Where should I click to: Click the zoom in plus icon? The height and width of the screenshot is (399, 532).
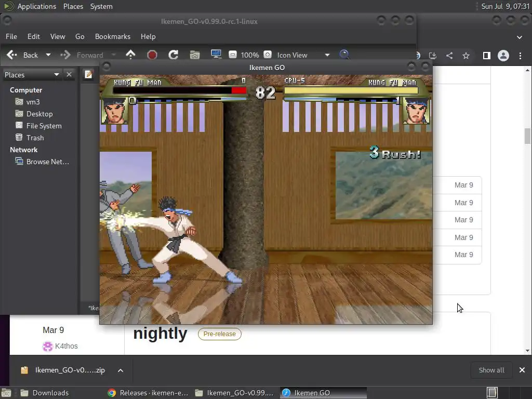coord(268,55)
